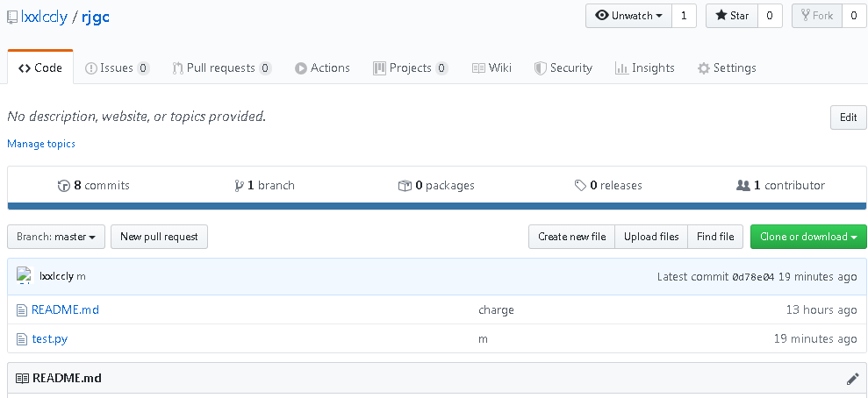Click the contributors people icon
Image resolution: width=868 pixels, height=398 pixels.
click(x=743, y=186)
